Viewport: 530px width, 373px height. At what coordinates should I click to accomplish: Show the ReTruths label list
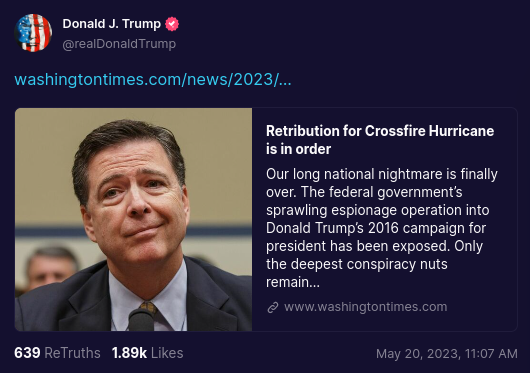pos(72,353)
